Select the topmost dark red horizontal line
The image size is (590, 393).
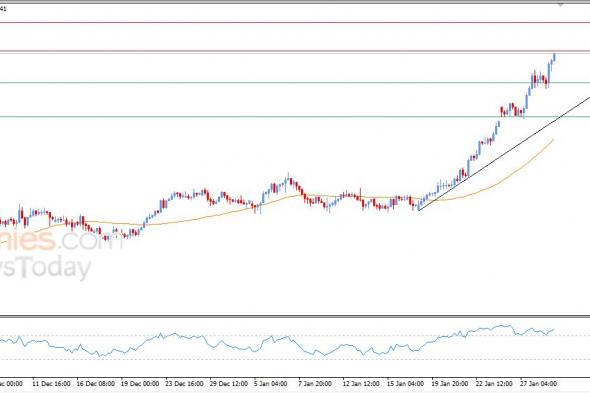click(295, 23)
